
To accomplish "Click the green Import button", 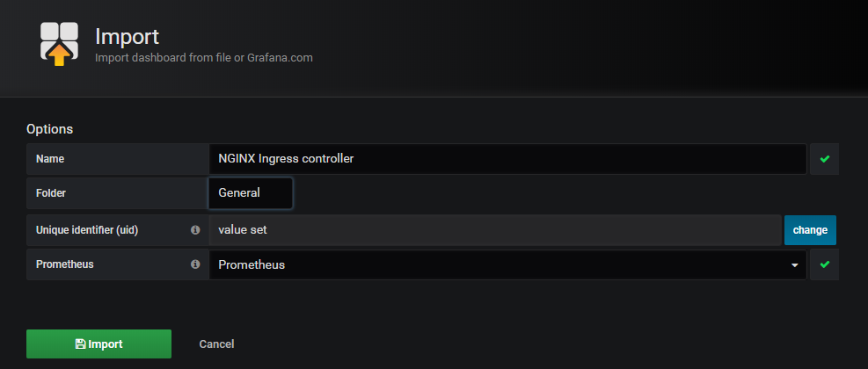I will [x=99, y=344].
